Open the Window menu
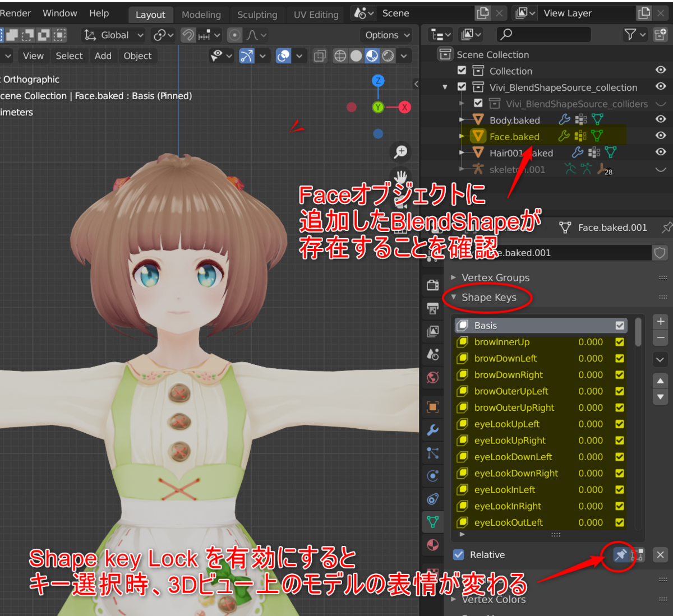This screenshot has width=673, height=616. (60, 13)
